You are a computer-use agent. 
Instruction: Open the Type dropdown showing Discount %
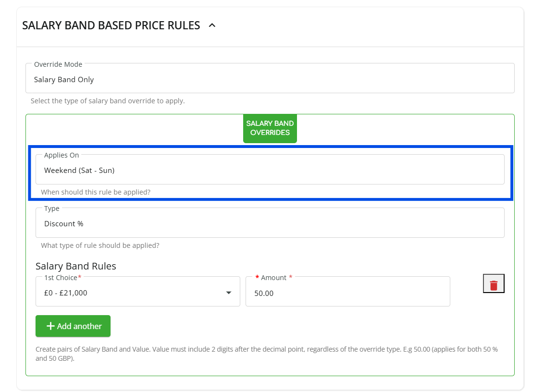coord(270,223)
